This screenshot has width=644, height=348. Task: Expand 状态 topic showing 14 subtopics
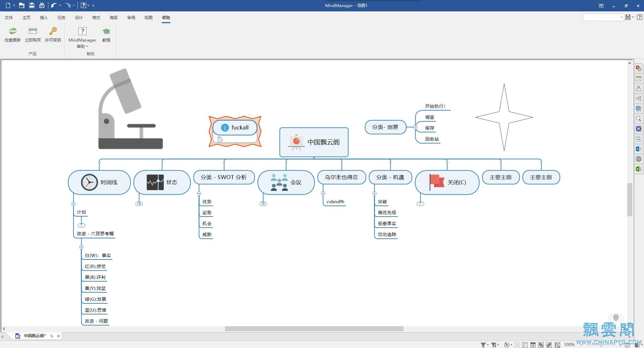coord(139,204)
